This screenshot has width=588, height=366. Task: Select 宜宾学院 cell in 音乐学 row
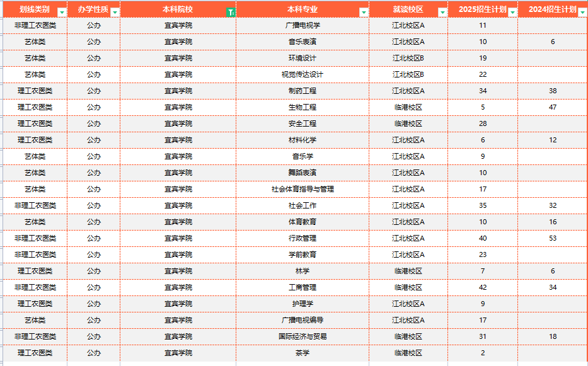pos(178,156)
